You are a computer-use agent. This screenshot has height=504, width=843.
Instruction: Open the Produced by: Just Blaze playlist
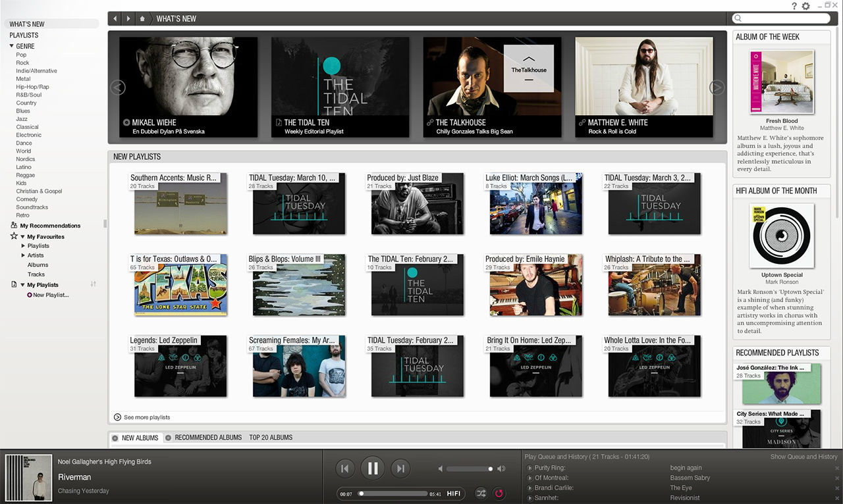418,203
